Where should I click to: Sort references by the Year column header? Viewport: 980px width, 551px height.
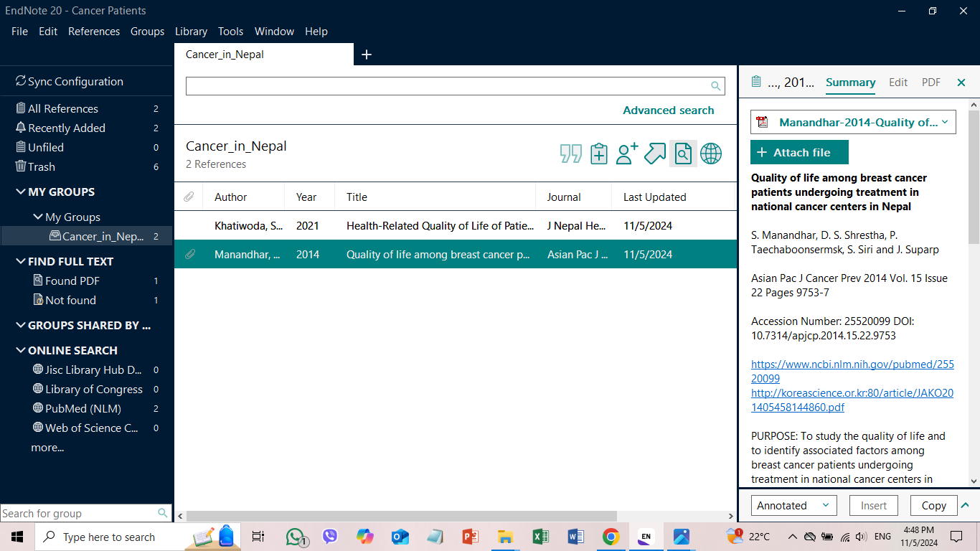tap(306, 197)
